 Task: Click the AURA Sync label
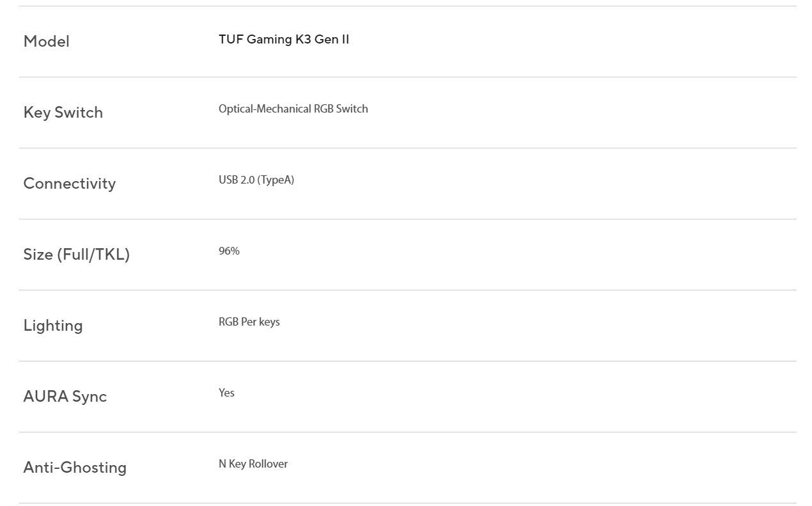(65, 397)
